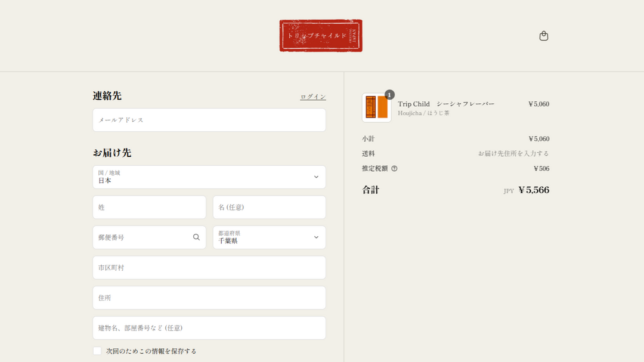Expand the 都道府県 prefecture dropdown
Viewport: 644px width, 362px height.
tap(269, 237)
